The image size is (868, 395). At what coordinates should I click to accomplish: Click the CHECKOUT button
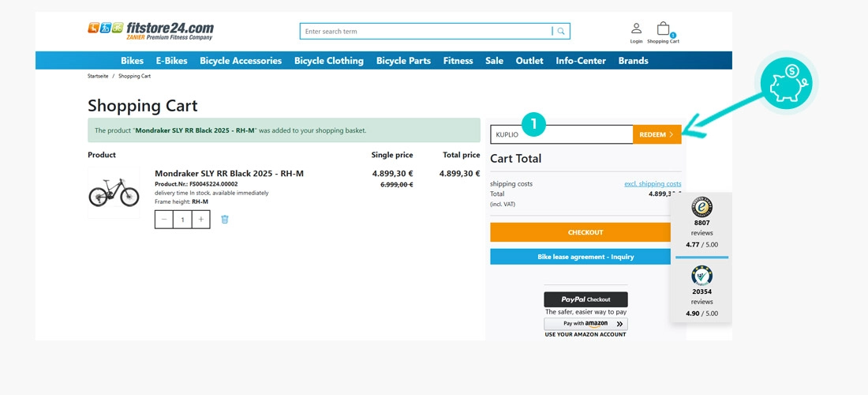[586, 232]
